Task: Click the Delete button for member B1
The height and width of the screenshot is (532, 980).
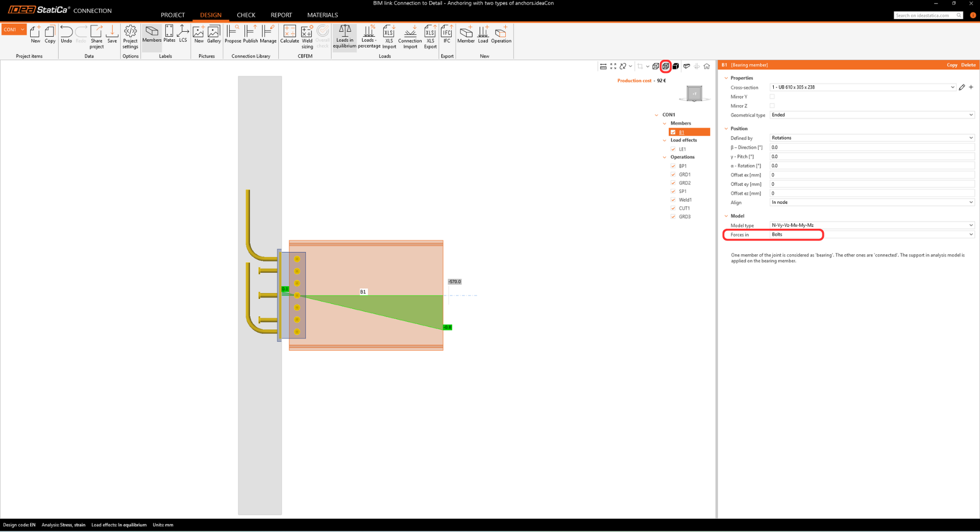Action: [x=968, y=65]
